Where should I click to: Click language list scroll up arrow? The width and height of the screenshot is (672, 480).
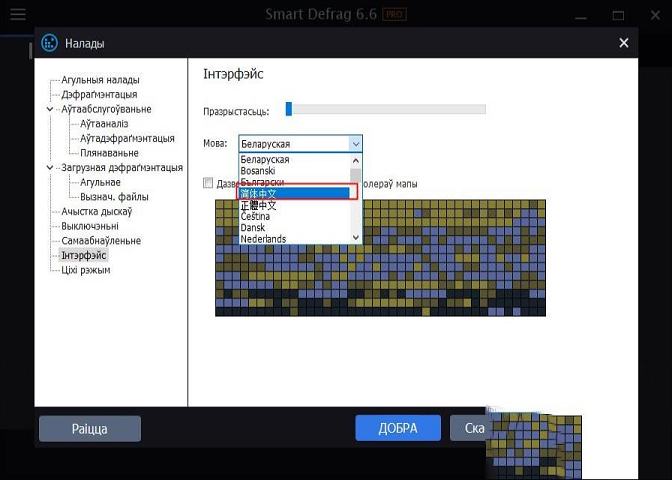point(356,161)
